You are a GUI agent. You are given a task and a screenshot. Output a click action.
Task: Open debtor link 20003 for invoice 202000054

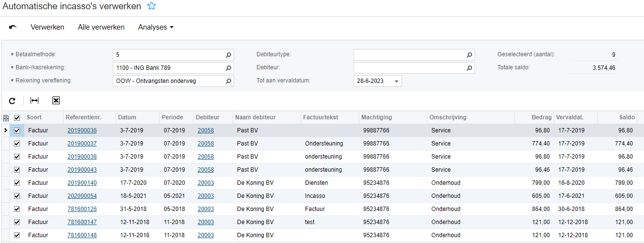pyautogui.click(x=205, y=196)
